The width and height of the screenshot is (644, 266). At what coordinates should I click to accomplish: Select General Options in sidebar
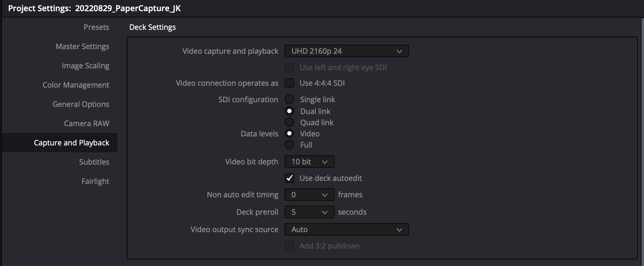[80, 104]
